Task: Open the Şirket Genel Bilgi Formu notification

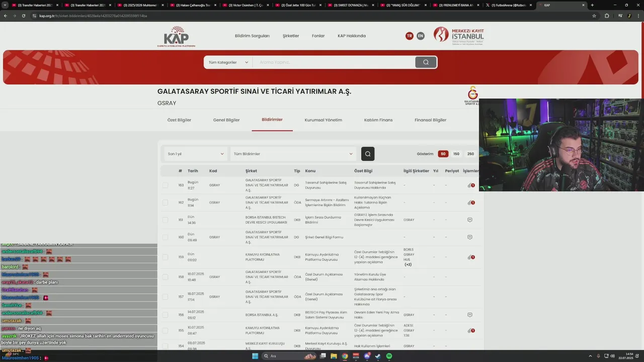Action: point(324,237)
